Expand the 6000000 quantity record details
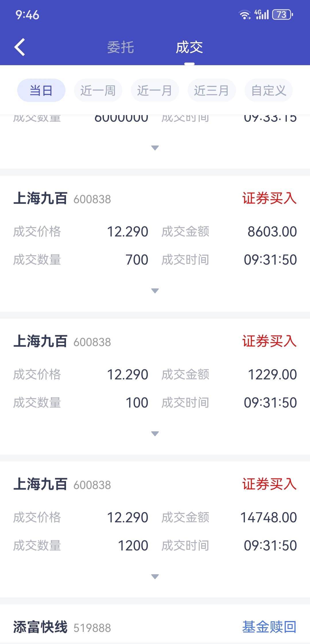 (x=155, y=148)
